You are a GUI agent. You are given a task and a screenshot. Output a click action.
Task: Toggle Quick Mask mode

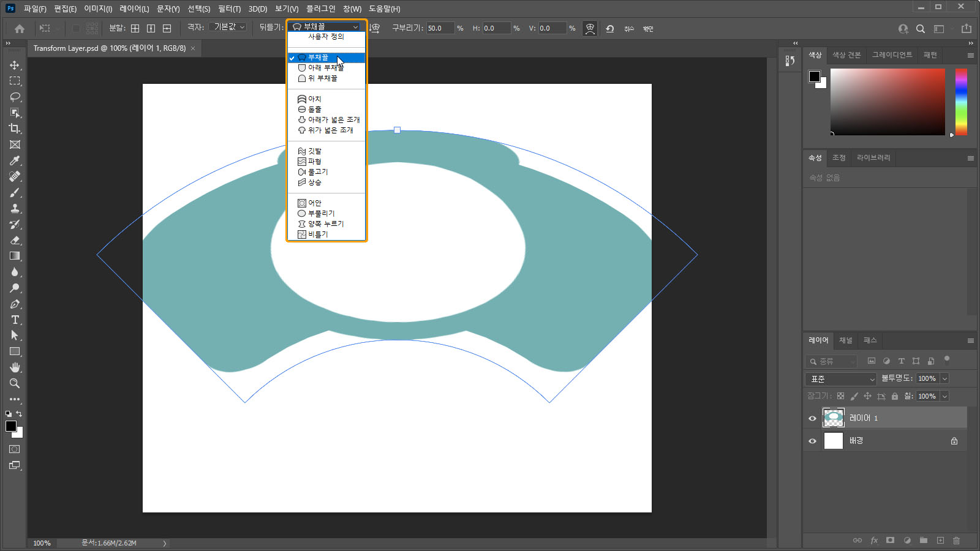point(15,449)
